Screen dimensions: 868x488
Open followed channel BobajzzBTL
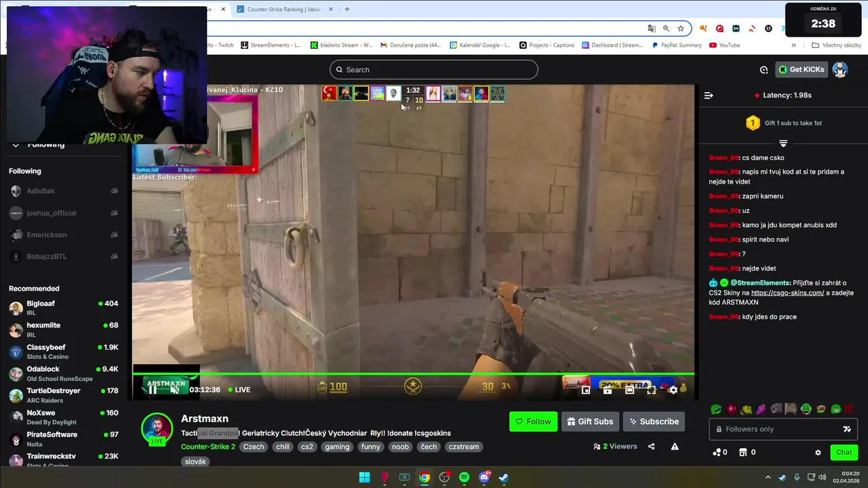click(x=63, y=256)
